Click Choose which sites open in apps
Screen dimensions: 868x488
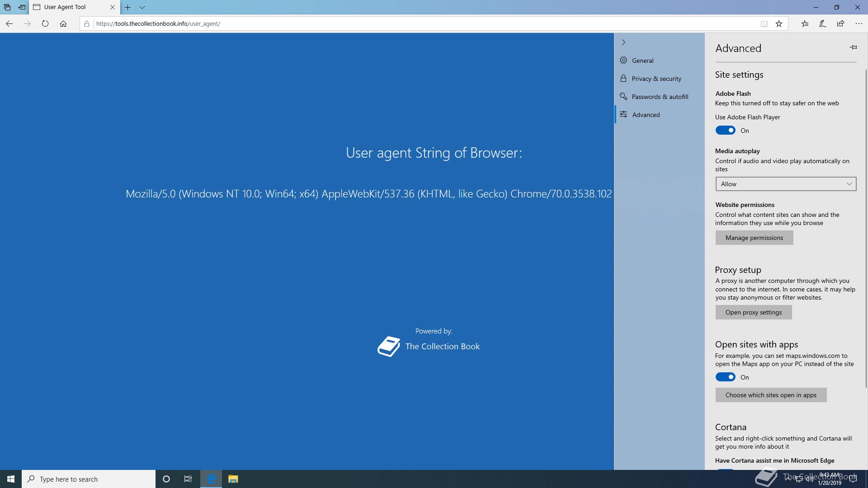point(771,395)
